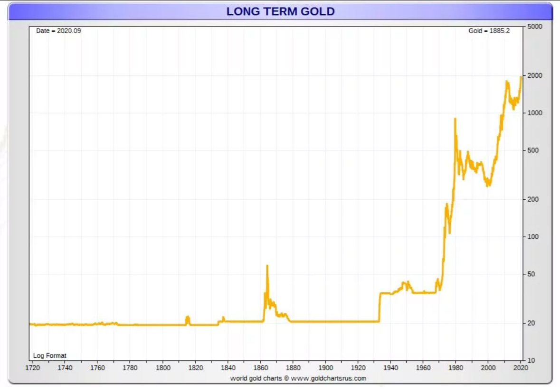Click the 2000 y-axis price label

point(535,75)
